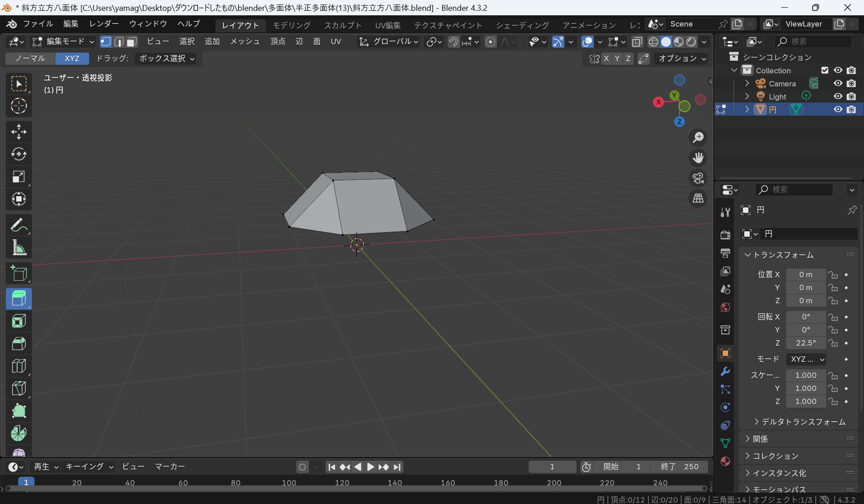Select the Measure tool
The image size is (864, 504).
coord(18,247)
